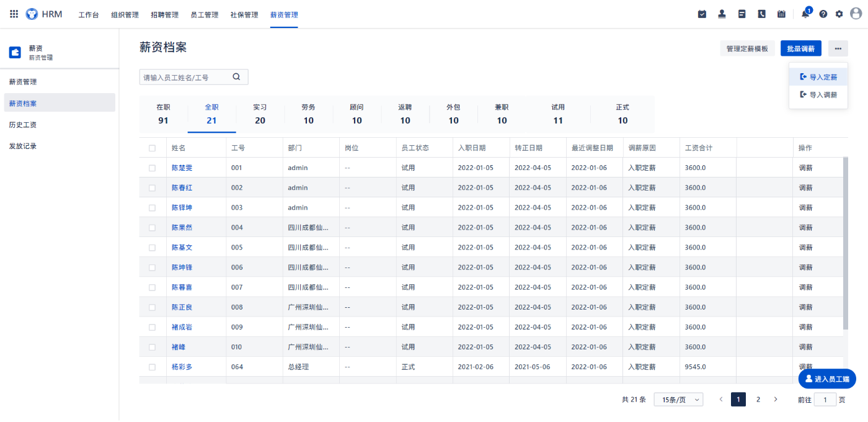This screenshot has height=422, width=868.
Task: Open the 社保管理 top nav tab
Action: (x=244, y=15)
